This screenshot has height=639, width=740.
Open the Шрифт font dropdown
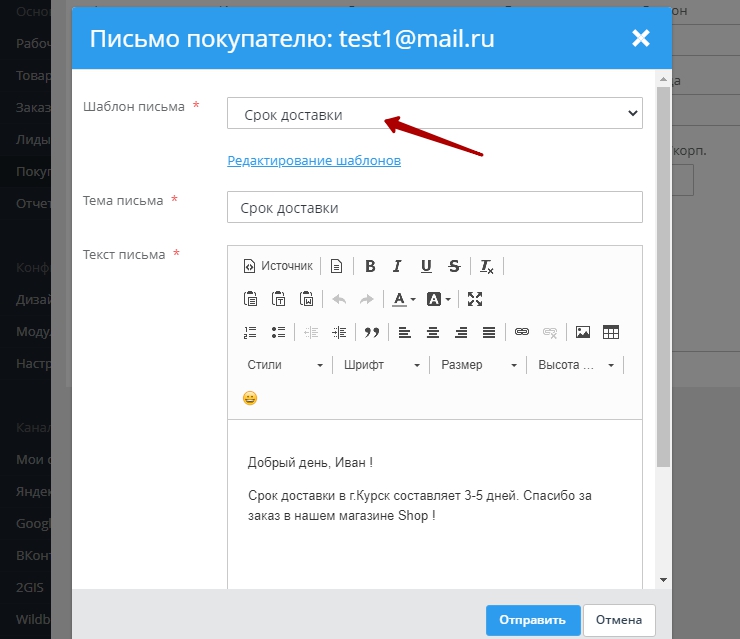point(382,365)
